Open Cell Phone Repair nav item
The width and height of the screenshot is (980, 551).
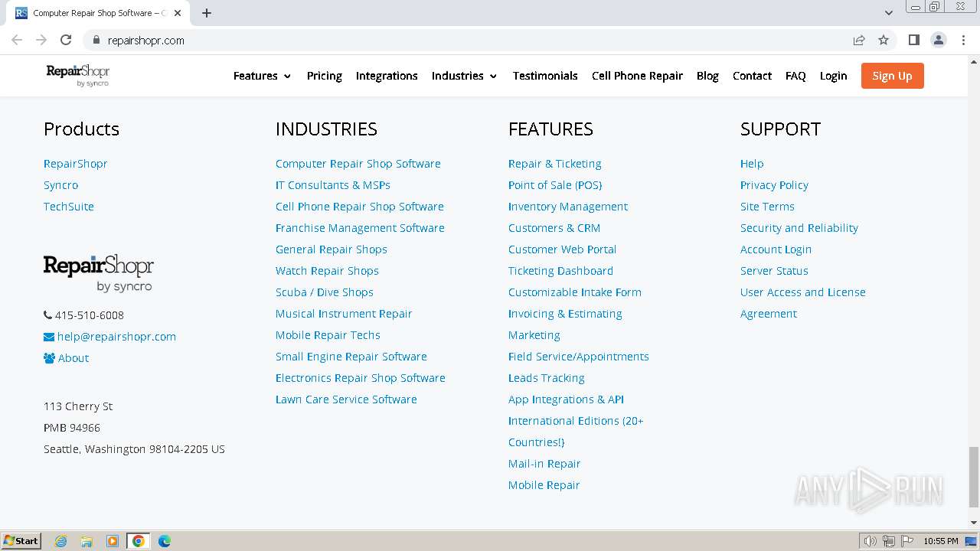pos(637,76)
